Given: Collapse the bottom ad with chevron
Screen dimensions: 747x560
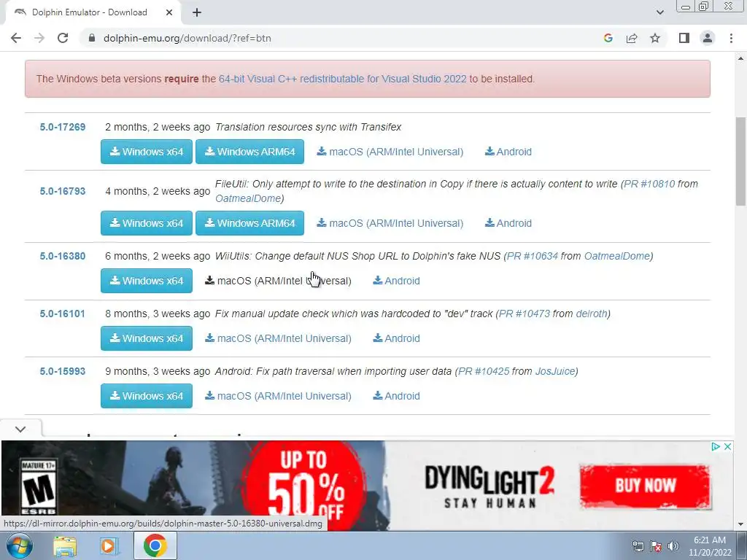Looking at the screenshot, I should 20,429.
